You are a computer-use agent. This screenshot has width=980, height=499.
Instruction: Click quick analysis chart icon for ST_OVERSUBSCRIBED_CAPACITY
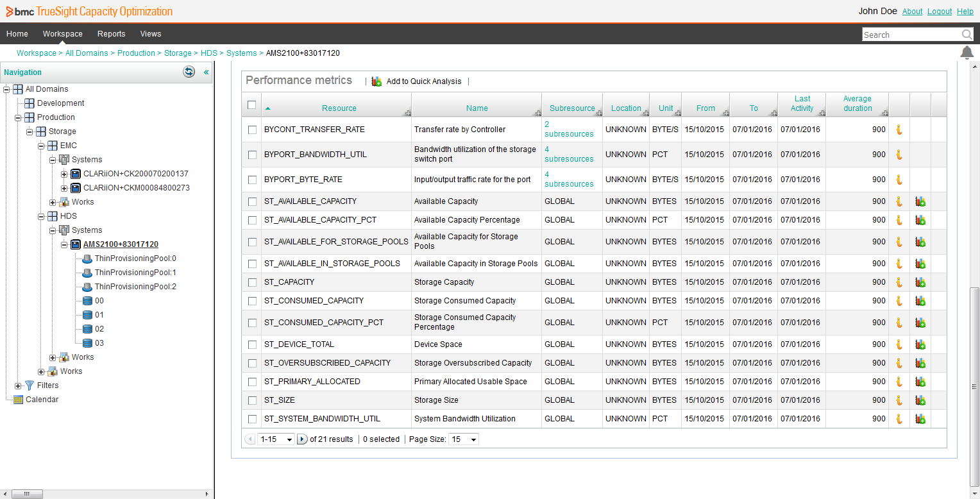click(920, 363)
